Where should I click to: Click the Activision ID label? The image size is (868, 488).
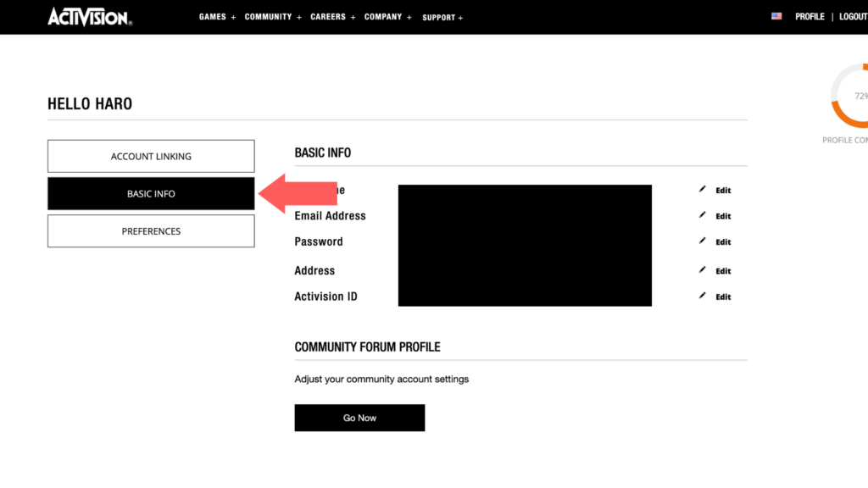click(325, 297)
